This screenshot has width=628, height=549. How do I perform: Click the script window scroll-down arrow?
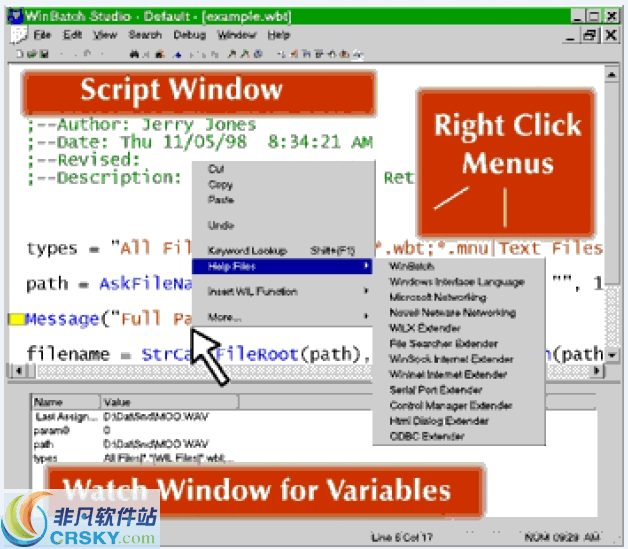pyautogui.click(x=612, y=355)
